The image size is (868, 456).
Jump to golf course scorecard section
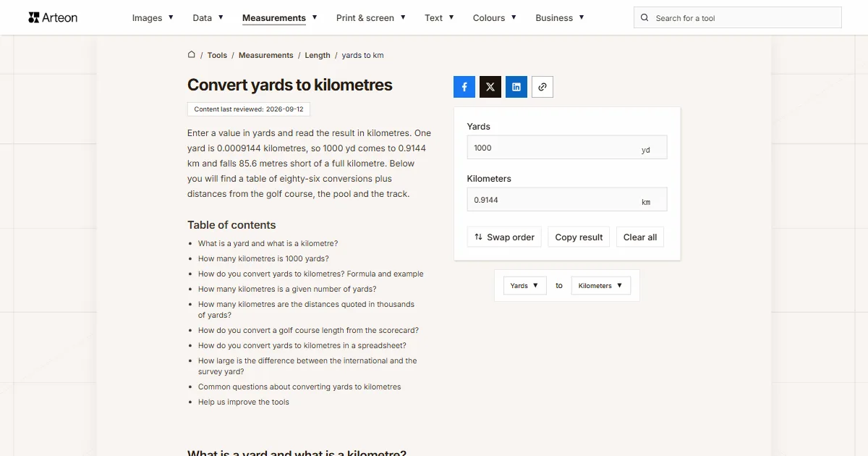[x=308, y=330]
